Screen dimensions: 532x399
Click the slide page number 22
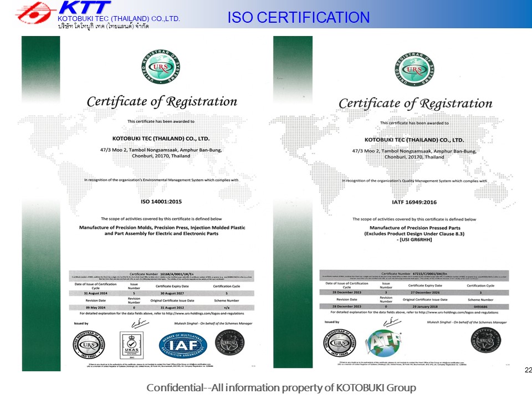(x=528, y=370)
